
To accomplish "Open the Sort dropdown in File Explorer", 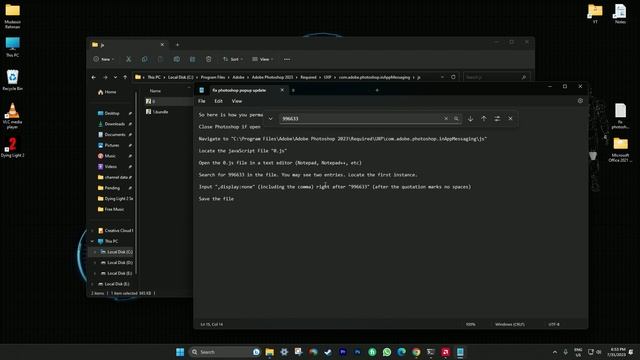I will (233, 59).
